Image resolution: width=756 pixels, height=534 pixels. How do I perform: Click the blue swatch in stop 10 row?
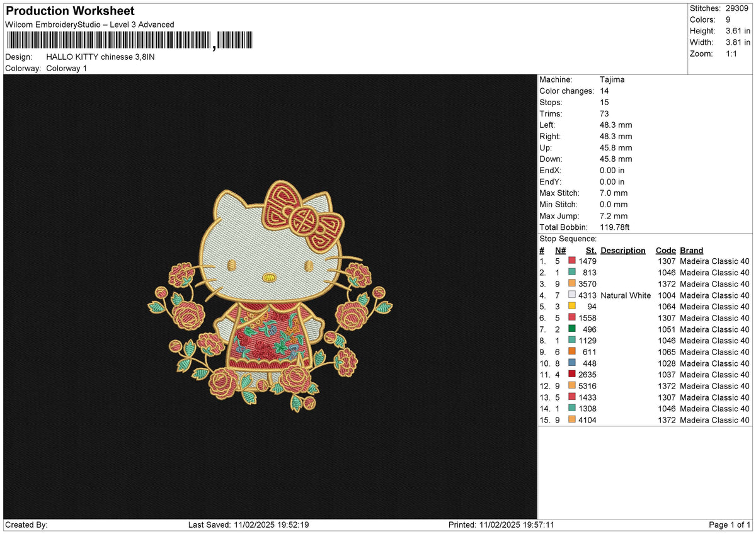click(572, 363)
